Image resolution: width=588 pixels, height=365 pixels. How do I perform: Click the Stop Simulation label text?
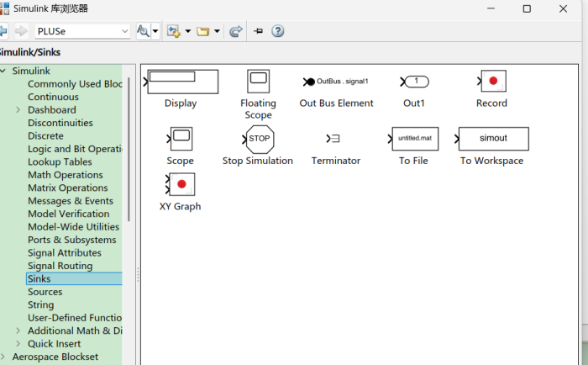pos(258,161)
